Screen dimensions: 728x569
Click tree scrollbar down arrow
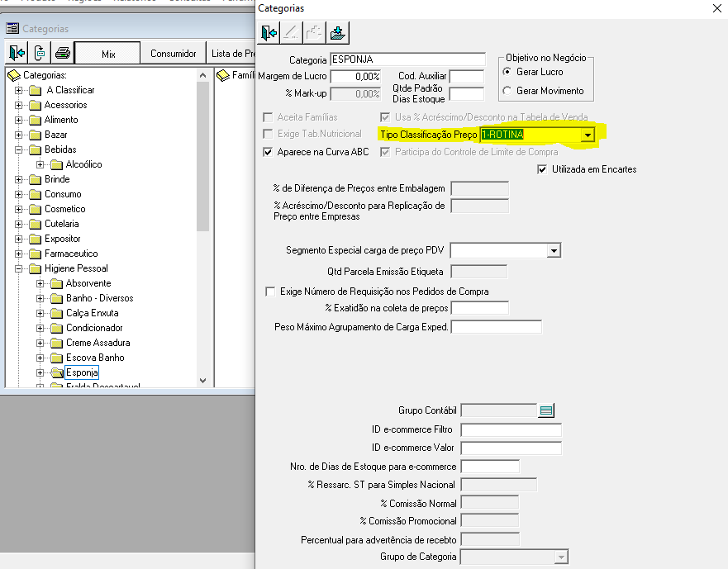203,381
